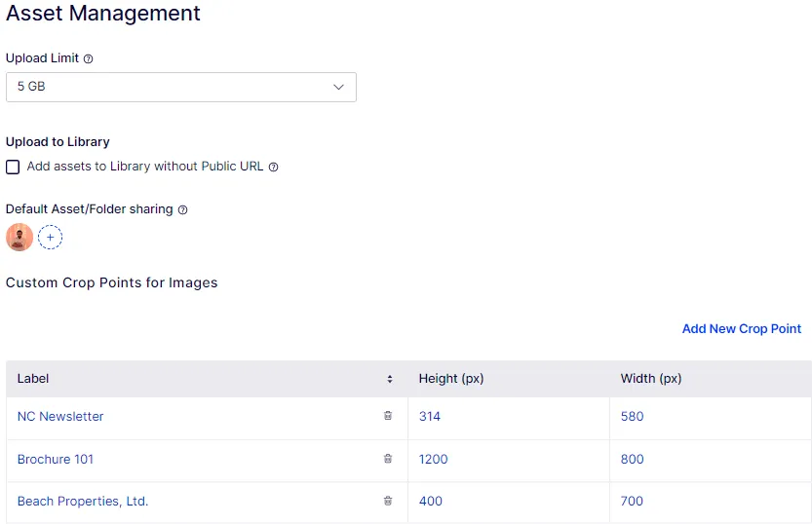The image size is (812, 524).
Task: Select width value 700
Action: coord(632,502)
